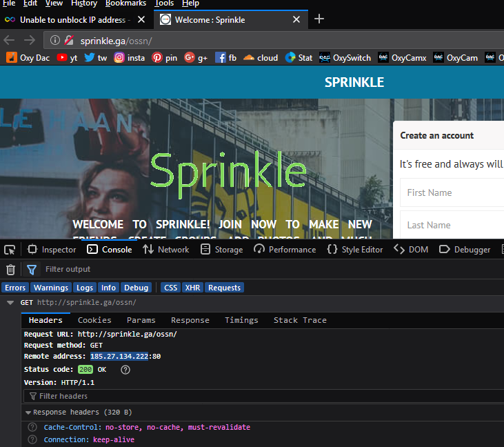Screen dimensions: 504x447
Task: Open the insta Instagram bookmark
Action: pyautogui.click(x=129, y=58)
